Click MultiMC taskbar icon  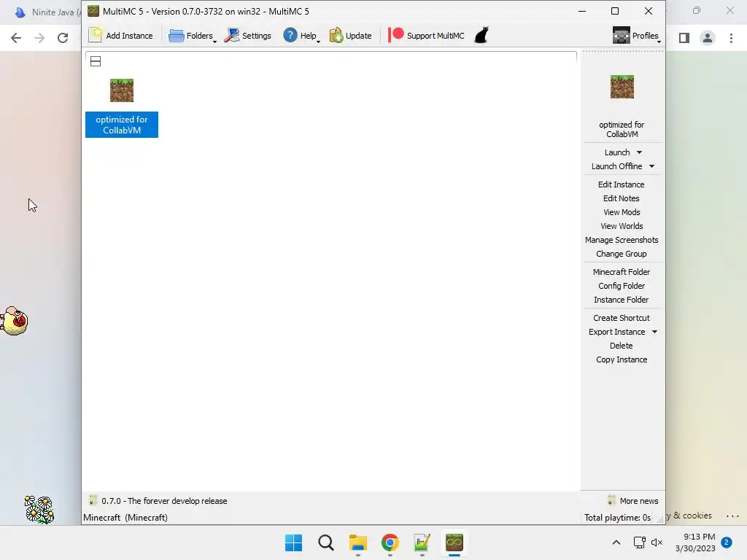point(454,542)
